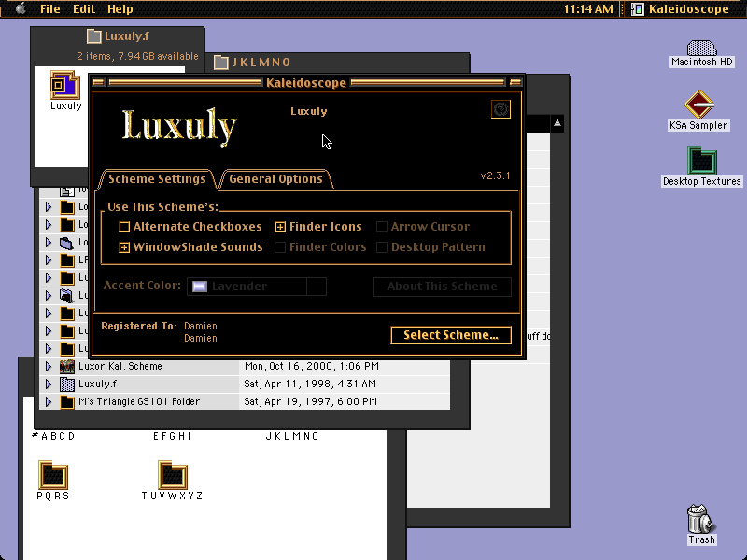Image resolution: width=747 pixels, height=560 pixels.
Task: Click date Sat, Apr 11, 1998, 4:31 AM
Action: [310, 384]
